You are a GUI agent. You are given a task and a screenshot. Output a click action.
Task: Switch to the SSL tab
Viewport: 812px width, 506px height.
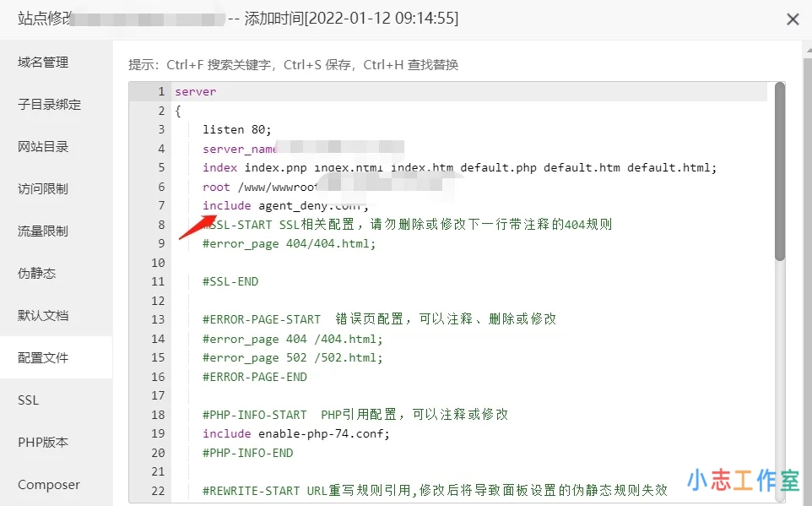point(28,400)
